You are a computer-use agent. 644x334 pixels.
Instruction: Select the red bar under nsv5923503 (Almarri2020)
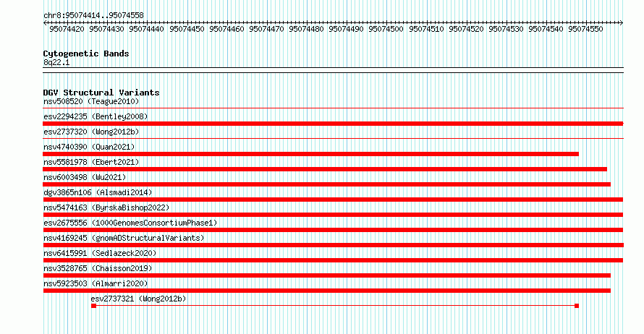(x=327, y=291)
